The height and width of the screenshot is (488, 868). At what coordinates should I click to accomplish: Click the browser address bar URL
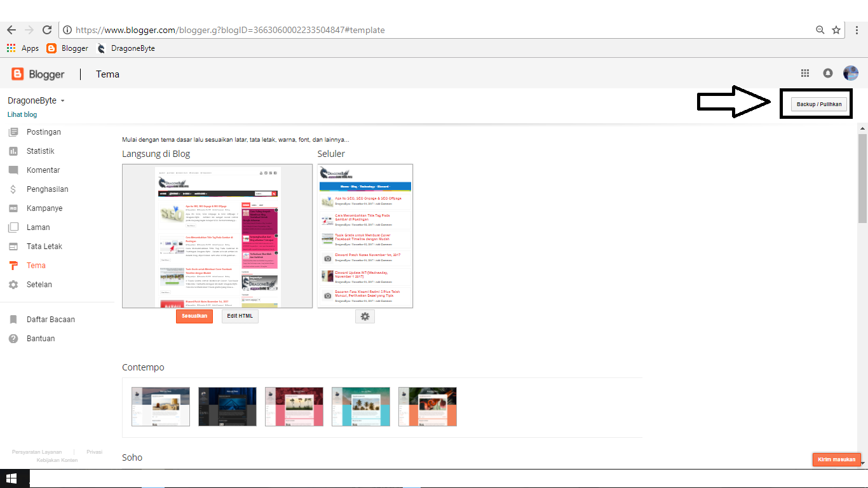pos(230,30)
